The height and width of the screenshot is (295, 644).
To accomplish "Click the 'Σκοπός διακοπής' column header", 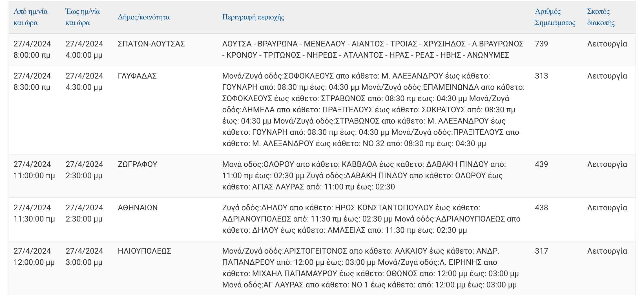I will click(601, 17).
